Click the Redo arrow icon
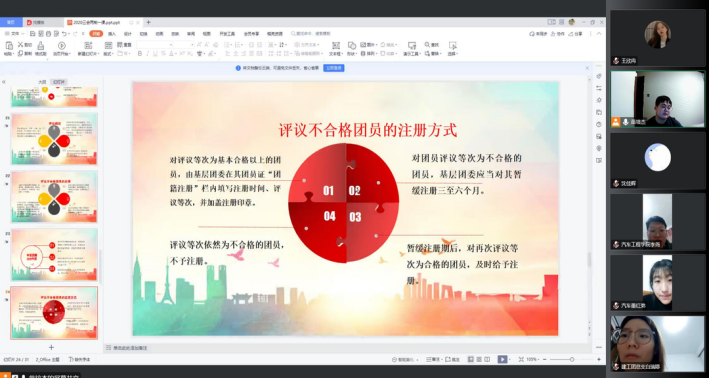The height and width of the screenshot is (378, 709). click(75, 34)
